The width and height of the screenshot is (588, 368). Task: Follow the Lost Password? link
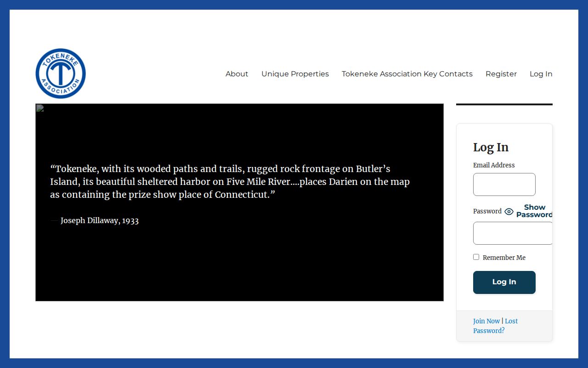(x=495, y=326)
